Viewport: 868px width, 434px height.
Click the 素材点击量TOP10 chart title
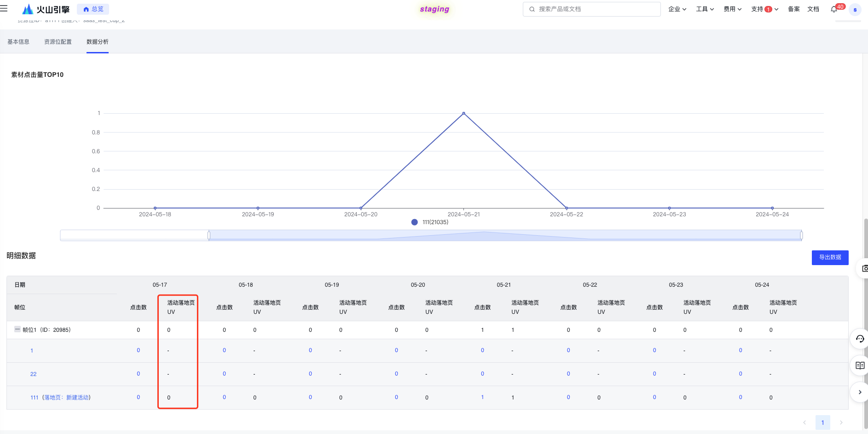click(37, 75)
